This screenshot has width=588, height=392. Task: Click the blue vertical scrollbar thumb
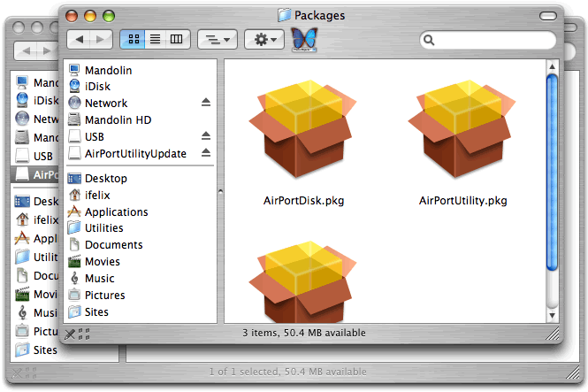552,173
